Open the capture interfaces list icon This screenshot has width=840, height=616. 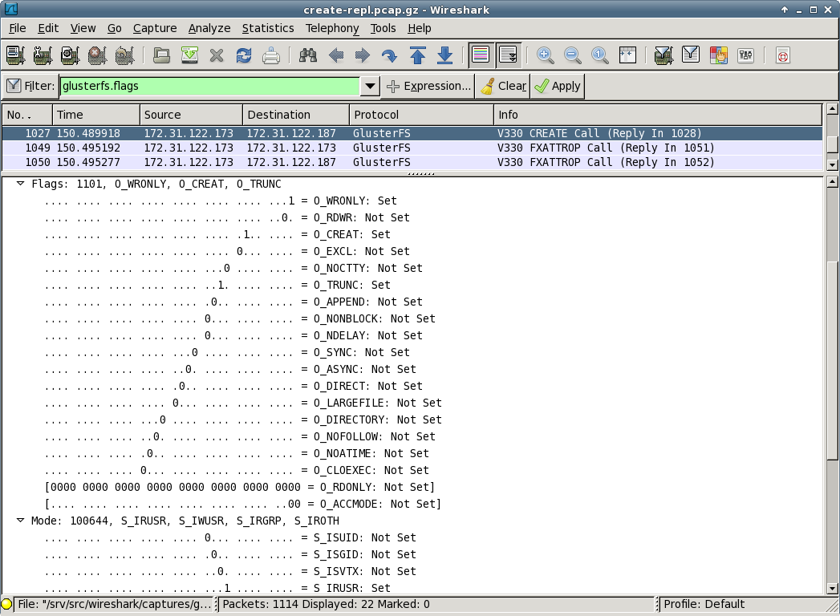(15, 55)
